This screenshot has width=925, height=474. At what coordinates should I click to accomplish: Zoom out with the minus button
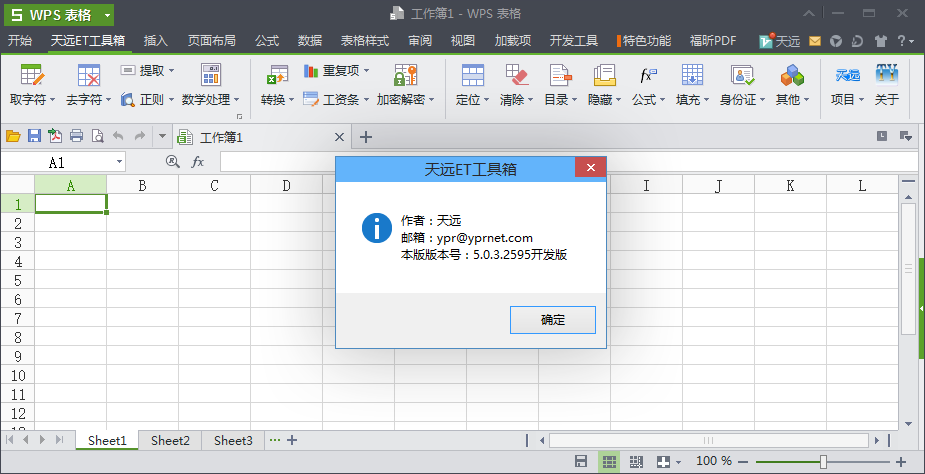click(743, 462)
